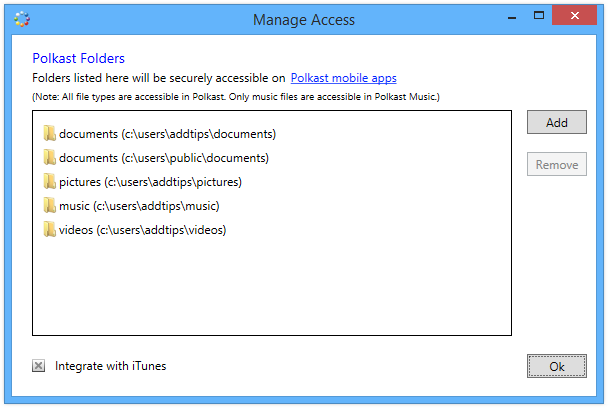Screen dimensions: 609x408
Task: Click folder icon beside addtips documents entry
Action: pyautogui.click(x=49, y=133)
